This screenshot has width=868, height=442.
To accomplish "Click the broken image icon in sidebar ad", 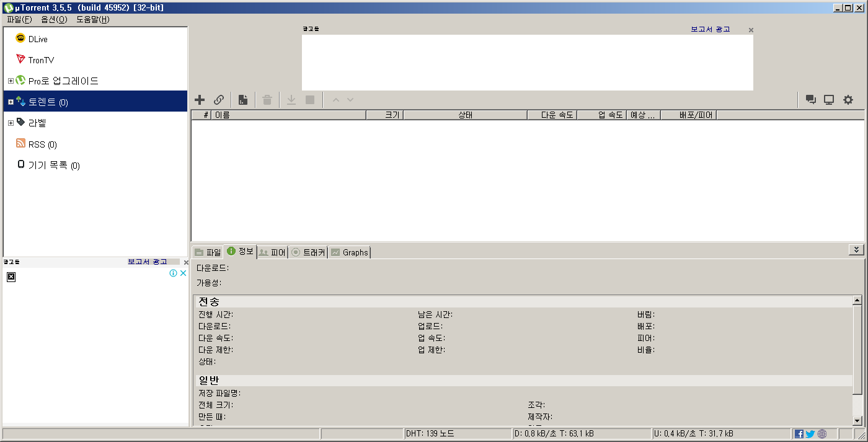I will click(11, 276).
